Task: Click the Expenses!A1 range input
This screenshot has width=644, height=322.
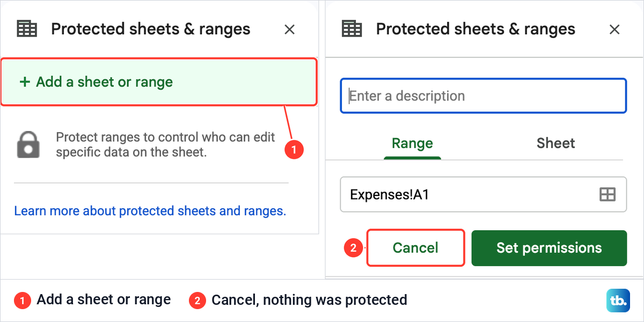Action: pyautogui.click(x=483, y=194)
